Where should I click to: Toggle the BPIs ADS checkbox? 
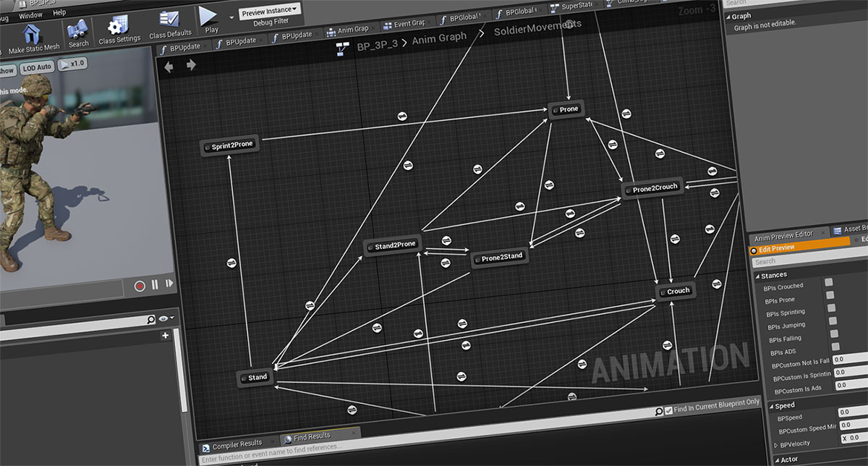[835, 347]
